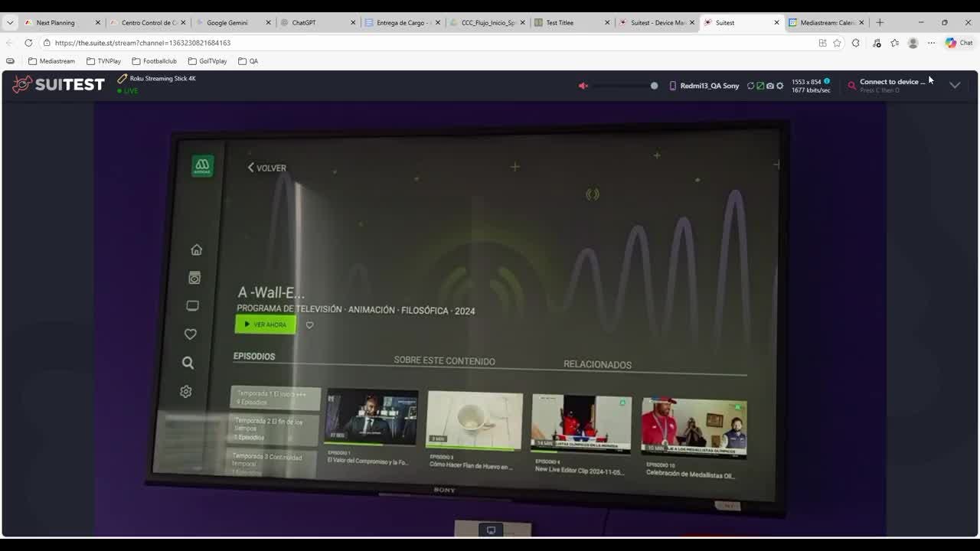980x551 pixels.
Task: Open the camera-box icon in the TV sidebar
Action: click(x=194, y=278)
